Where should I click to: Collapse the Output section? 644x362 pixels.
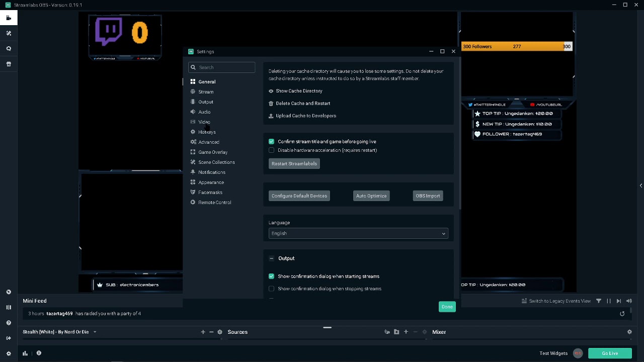coord(272,258)
